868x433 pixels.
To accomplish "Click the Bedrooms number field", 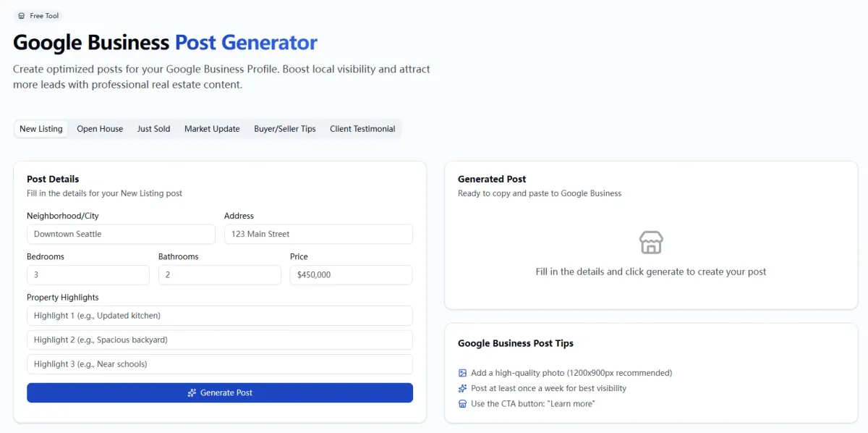I will pyautogui.click(x=88, y=275).
